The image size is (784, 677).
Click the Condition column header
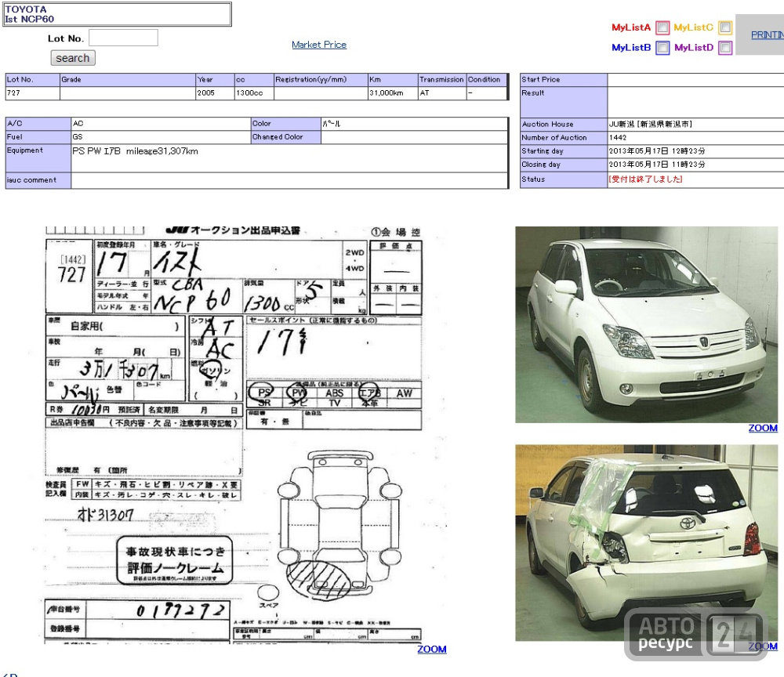coord(487,80)
